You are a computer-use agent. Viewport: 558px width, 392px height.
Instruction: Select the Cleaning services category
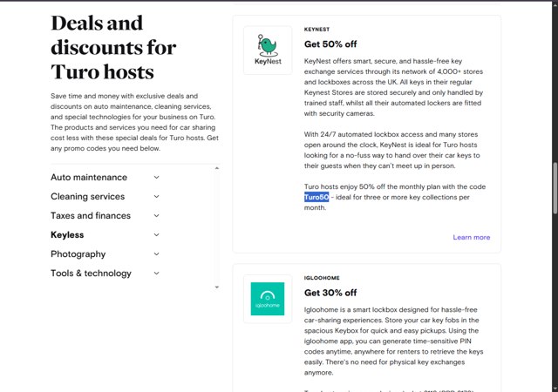pyautogui.click(x=87, y=196)
